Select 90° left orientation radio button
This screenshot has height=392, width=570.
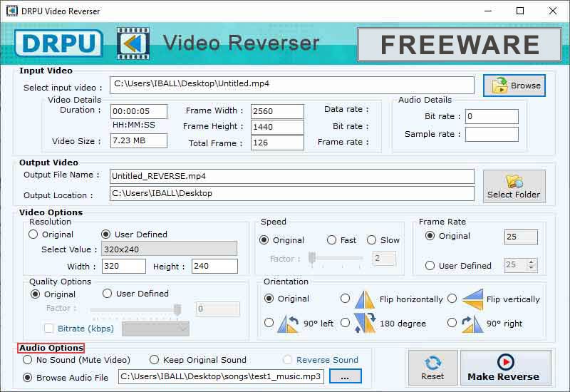click(x=269, y=323)
